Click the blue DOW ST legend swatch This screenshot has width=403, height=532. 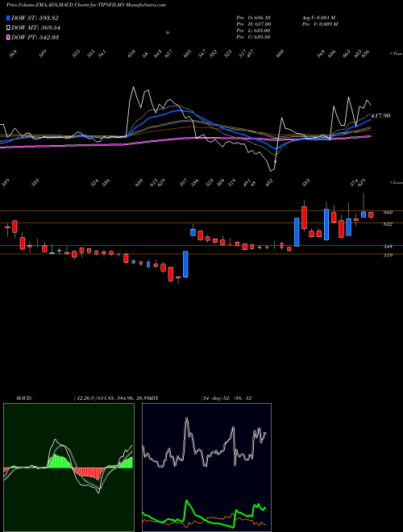pos(8,18)
